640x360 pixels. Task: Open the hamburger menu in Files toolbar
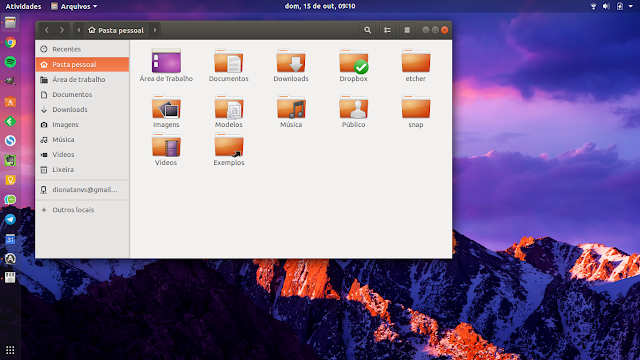(x=407, y=30)
